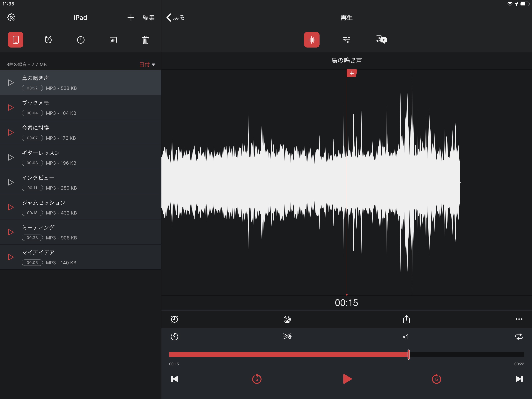The height and width of the screenshot is (399, 532).
Task: Jump to the next track
Action: (519, 379)
